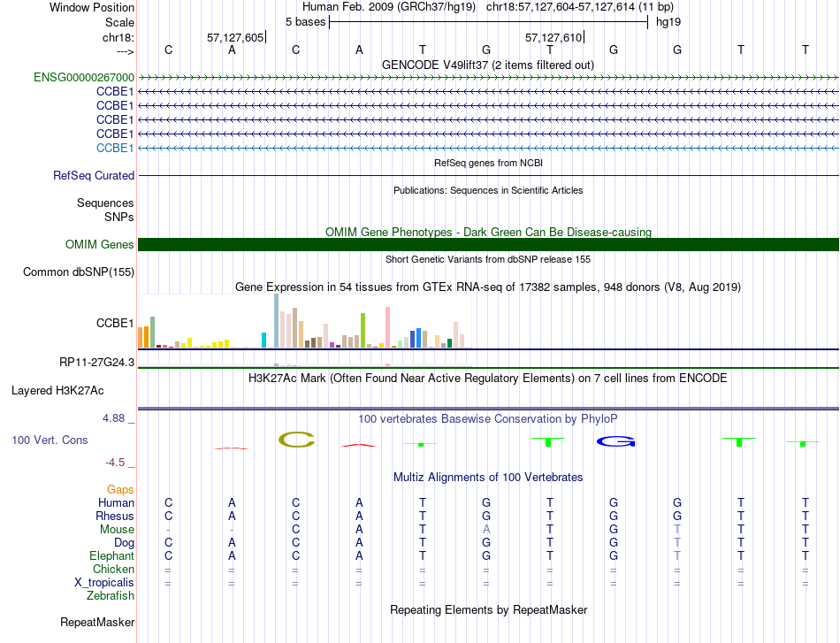Click the H3K27Ac Mark track title
840x643 pixels.
pos(488,379)
